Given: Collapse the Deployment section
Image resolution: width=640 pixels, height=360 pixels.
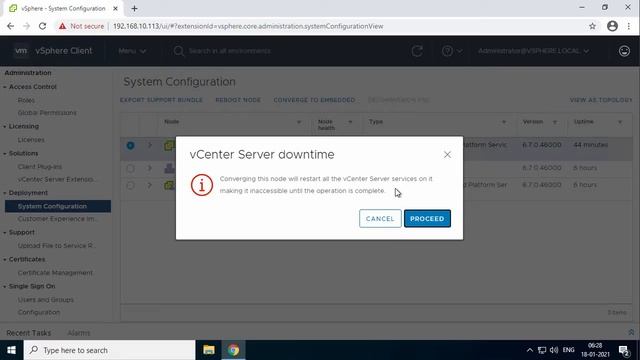Looking at the screenshot, I should [5, 193].
